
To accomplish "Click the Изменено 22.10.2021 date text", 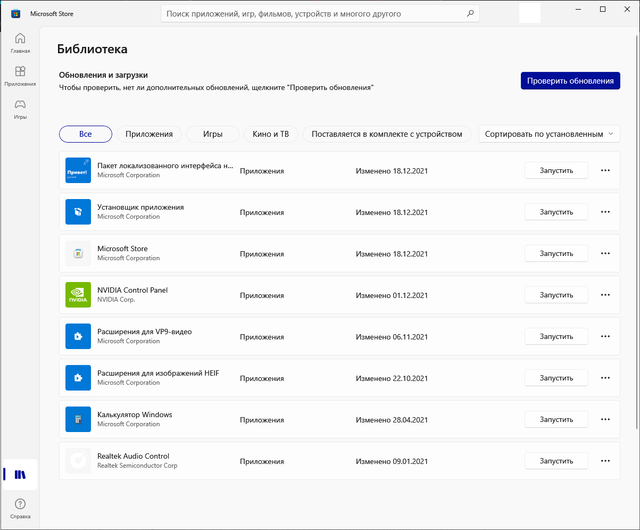I will 391,379.
